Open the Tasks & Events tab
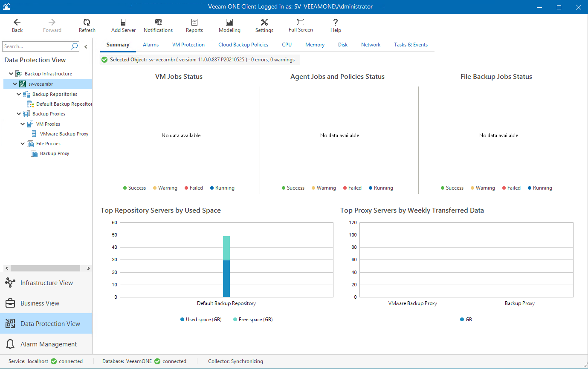Image resolution: width=588 pixels, height=369 pixels. pos(411,45)
